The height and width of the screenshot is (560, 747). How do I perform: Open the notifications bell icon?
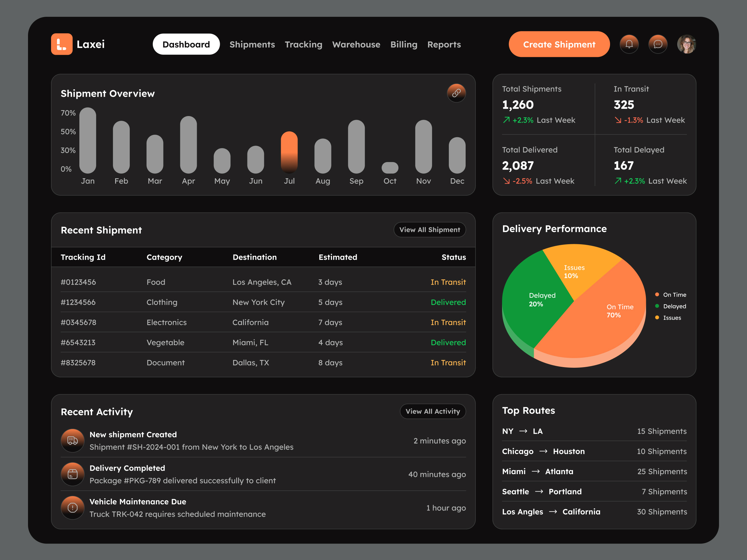(629, 44)
